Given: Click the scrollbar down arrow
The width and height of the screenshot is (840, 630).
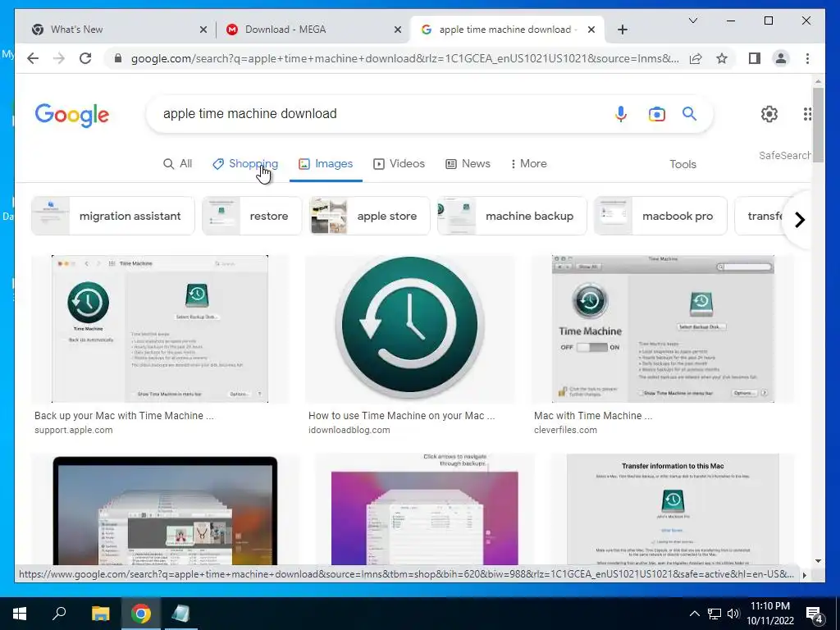Looking at the screenshot, I should point(818,561).
